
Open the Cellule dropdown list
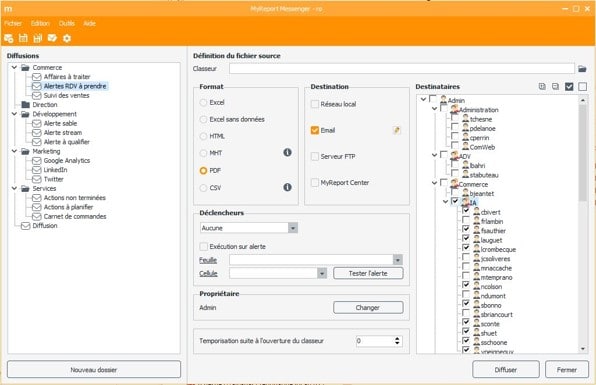322,273
